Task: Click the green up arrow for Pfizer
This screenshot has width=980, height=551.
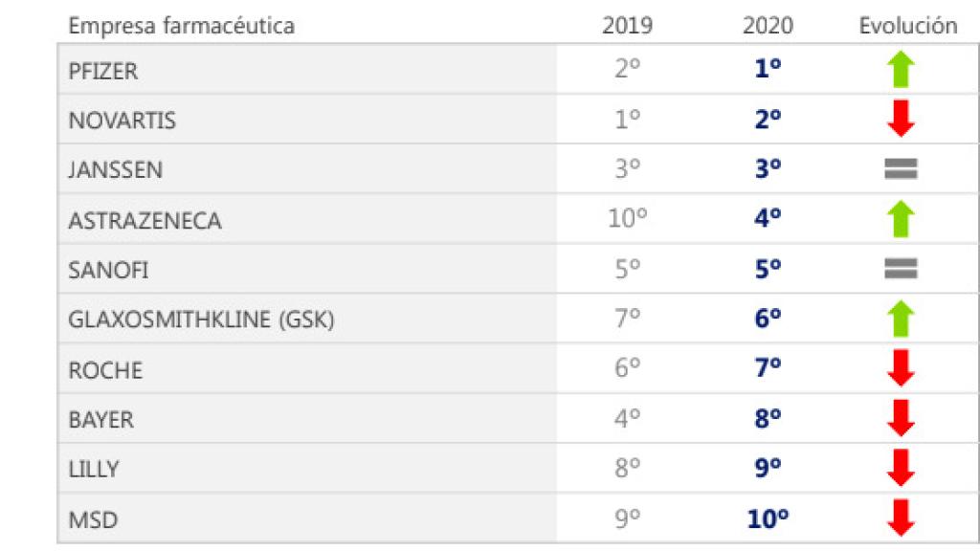Action: pyautogui.click(x=902, y=70)
